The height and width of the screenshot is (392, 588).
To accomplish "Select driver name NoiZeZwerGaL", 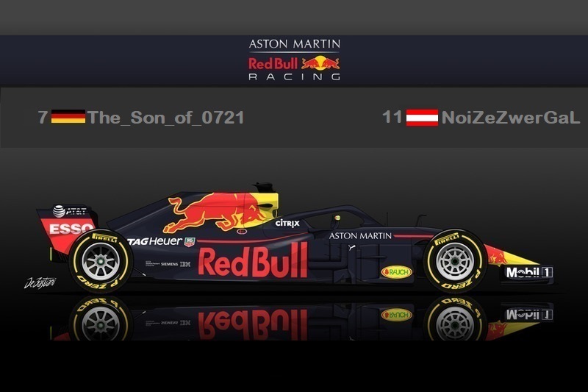I will pyautogui.click(x=511, y=118).
